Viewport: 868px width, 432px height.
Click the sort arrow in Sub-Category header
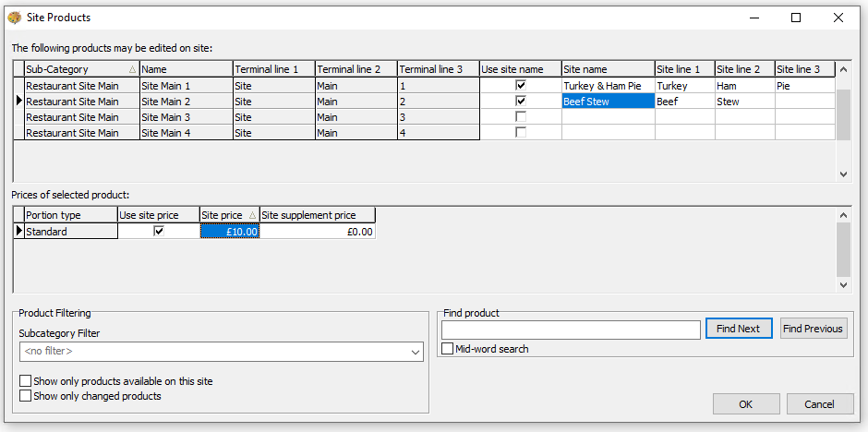tap(132, 69)
